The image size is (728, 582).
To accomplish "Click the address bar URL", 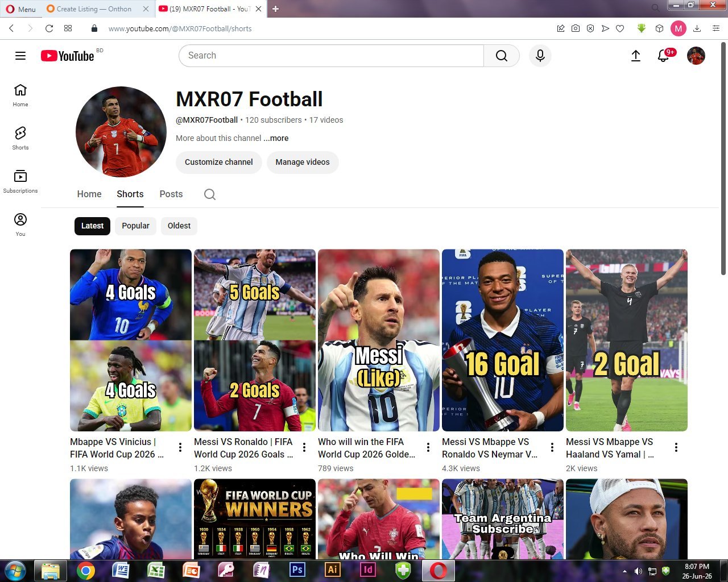I will click(180, 28).
